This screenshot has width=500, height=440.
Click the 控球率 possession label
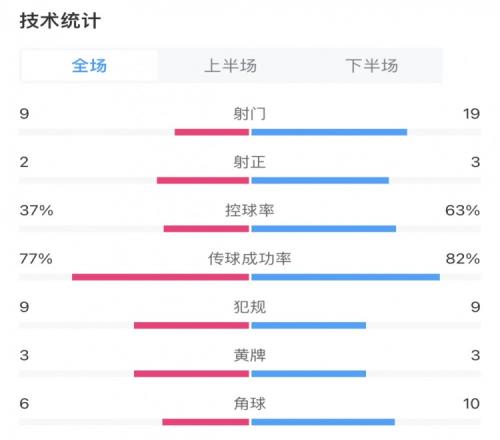pos(249,210)
